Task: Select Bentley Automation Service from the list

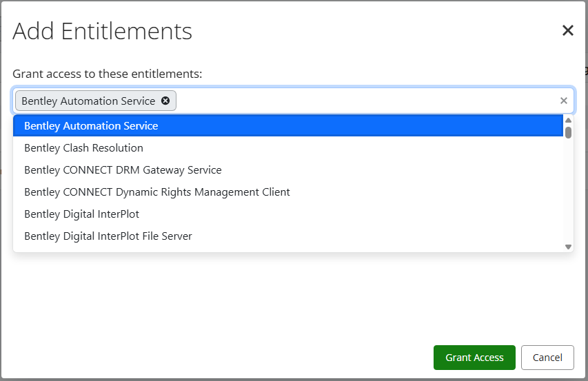Action: pos(91,126)
